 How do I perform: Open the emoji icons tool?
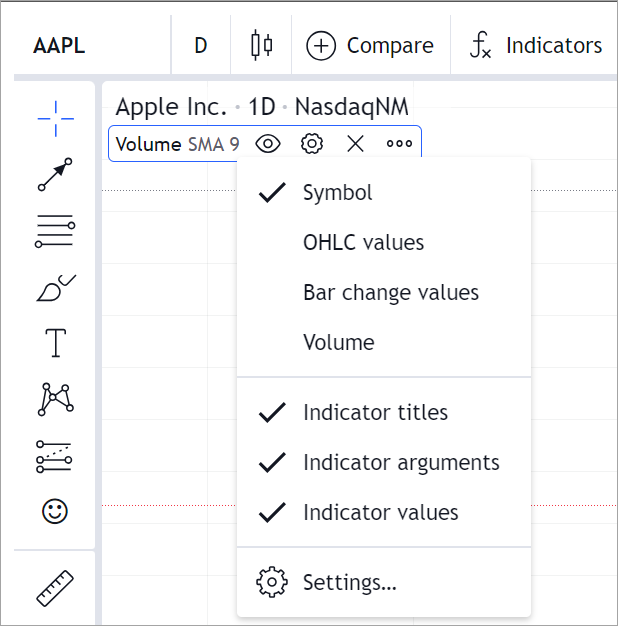[x=55, y=511]
